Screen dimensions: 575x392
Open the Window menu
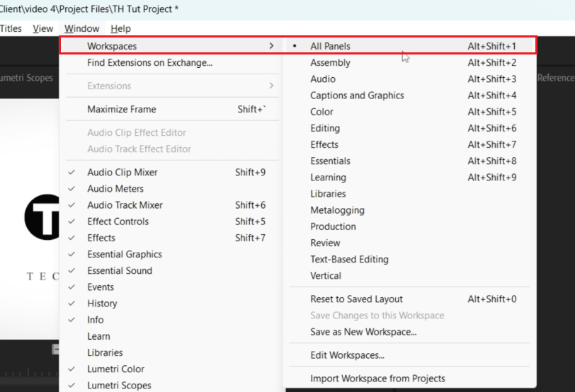point(81,28)
